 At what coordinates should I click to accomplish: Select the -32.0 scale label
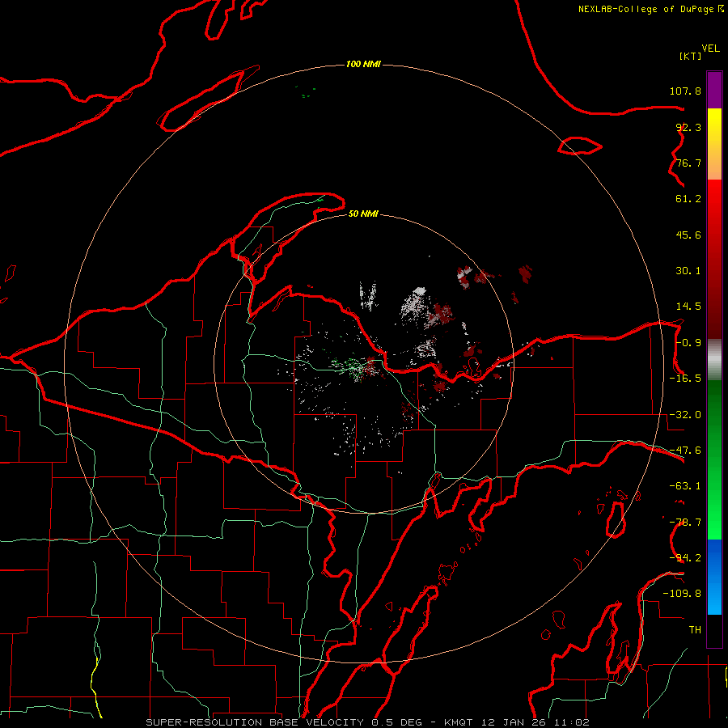685,415
